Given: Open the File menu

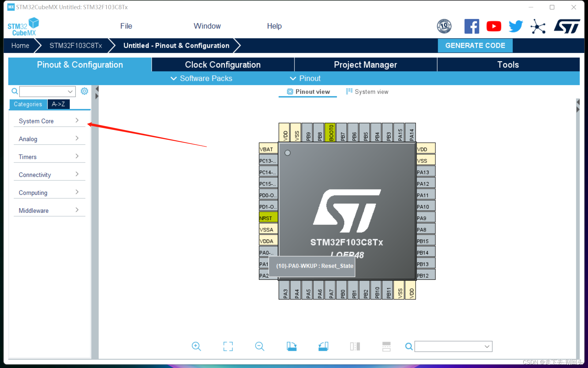Looking at the screenshot, I should (126, 26).
